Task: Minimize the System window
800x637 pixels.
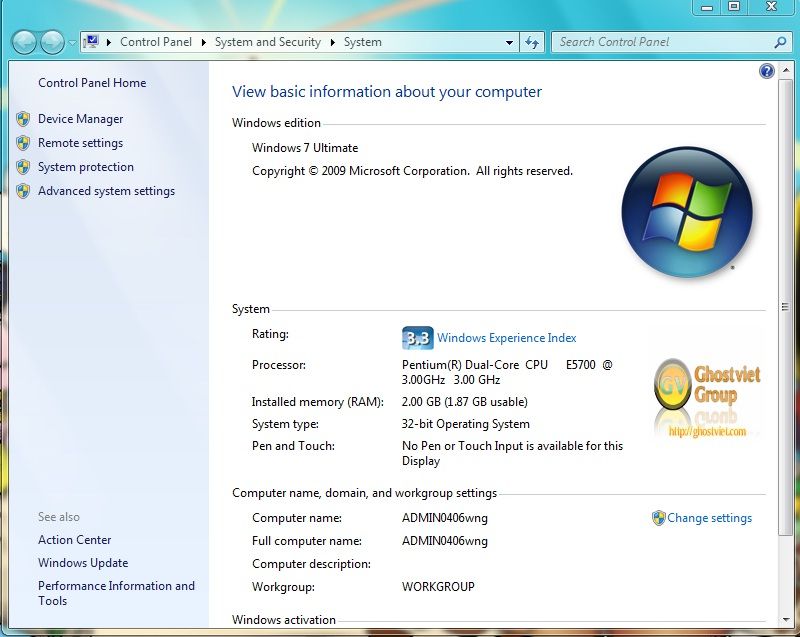Action: tap(707, 7)
